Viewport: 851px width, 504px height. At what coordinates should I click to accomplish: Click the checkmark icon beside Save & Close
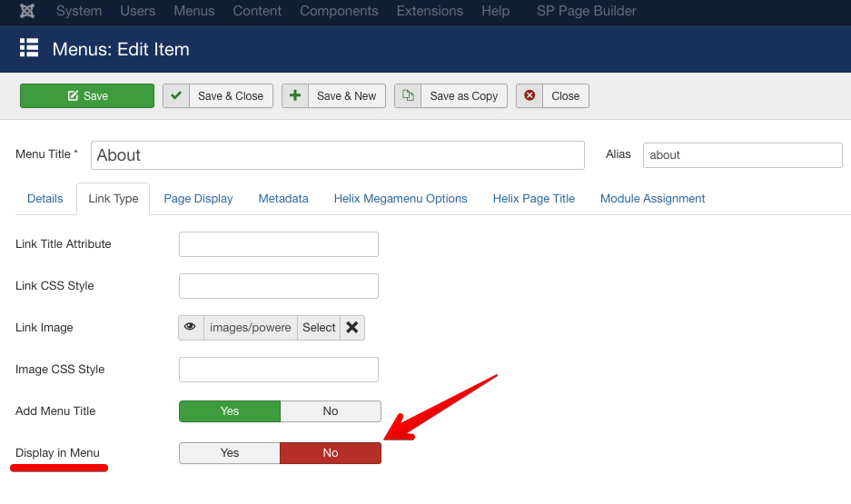176,95
